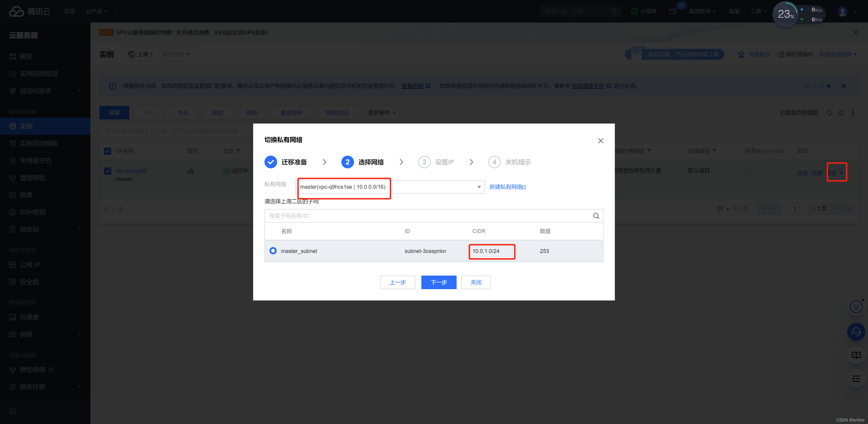Viewport: 868px width, 424px height.
Task: Filter by the status funnel icon
Action: pyautogui.click(x=238, y=151)
